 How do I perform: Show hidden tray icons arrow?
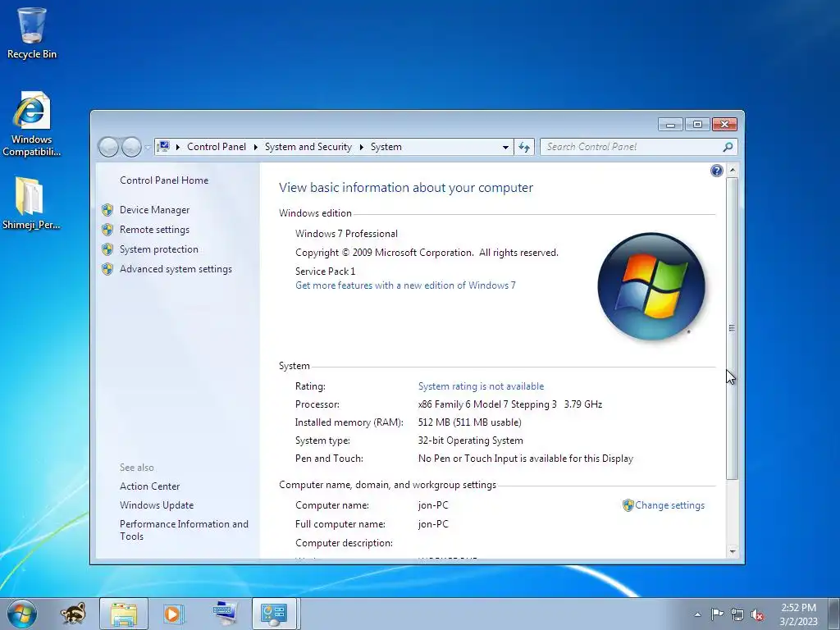click(697, 614)
